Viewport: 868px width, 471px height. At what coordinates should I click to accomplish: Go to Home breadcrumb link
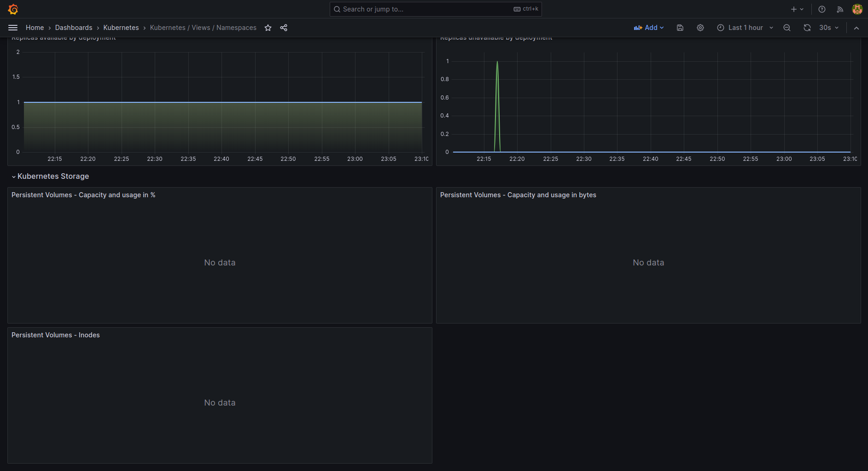35,28
